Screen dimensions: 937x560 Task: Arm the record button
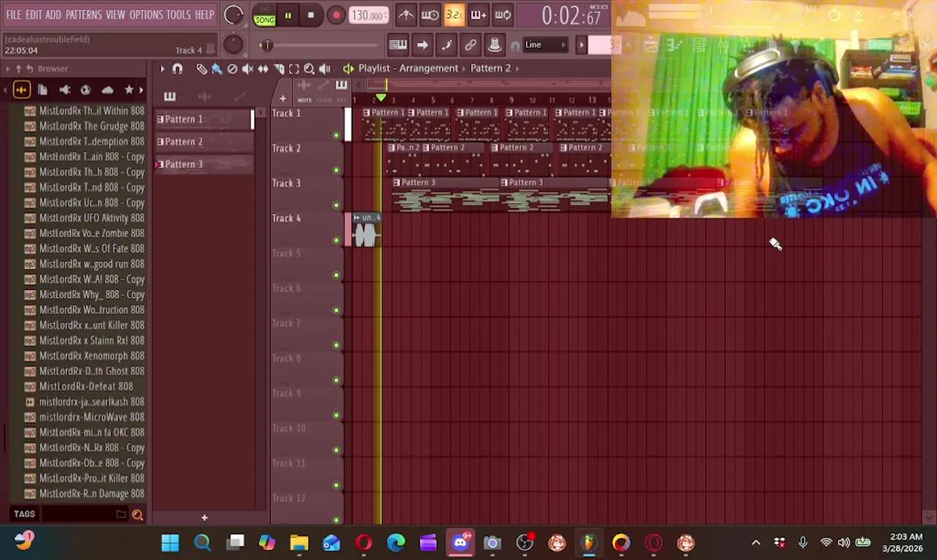335,16
